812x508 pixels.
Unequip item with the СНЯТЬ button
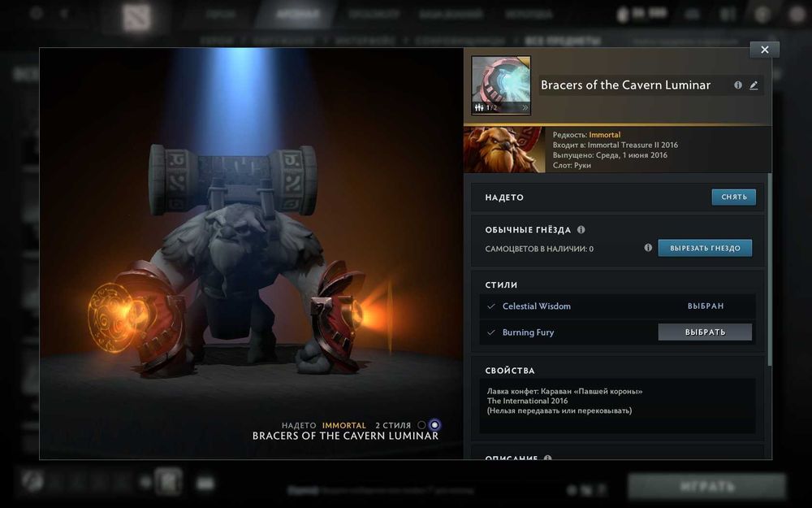coord(733,197)
